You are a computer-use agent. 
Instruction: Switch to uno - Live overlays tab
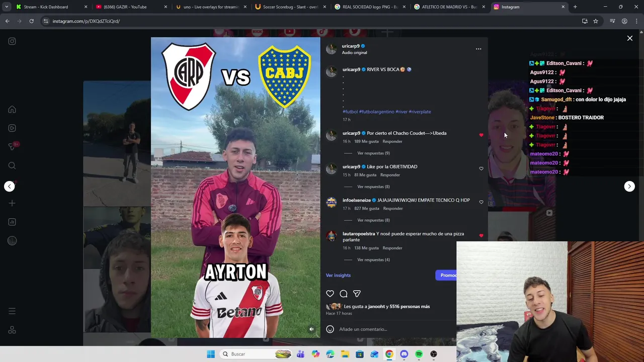click(x=211, y=7)
